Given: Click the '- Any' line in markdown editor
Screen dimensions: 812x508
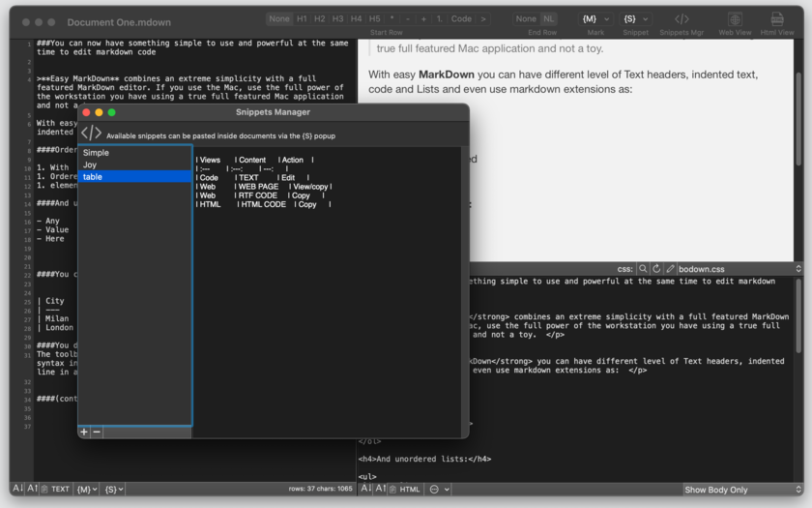Looking at the screenshot, I should pyautogui.click(x=48, y=221).
